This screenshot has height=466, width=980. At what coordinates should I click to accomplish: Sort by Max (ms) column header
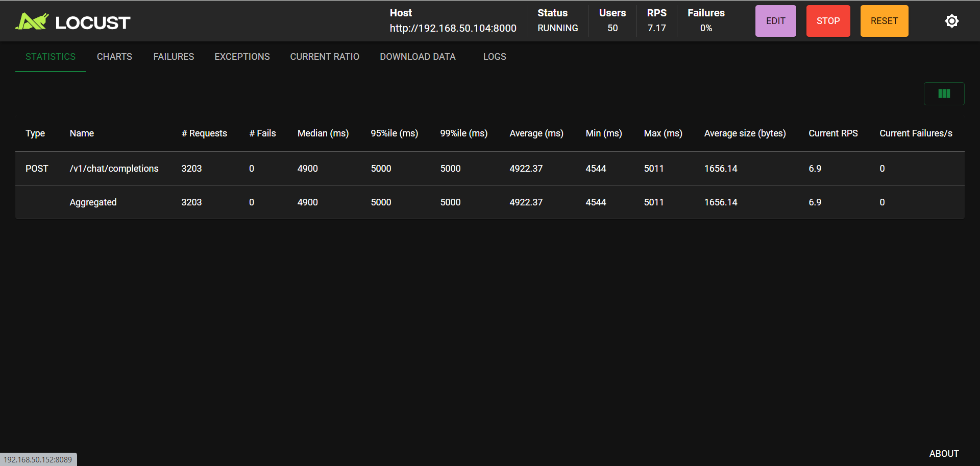(663, 133)
